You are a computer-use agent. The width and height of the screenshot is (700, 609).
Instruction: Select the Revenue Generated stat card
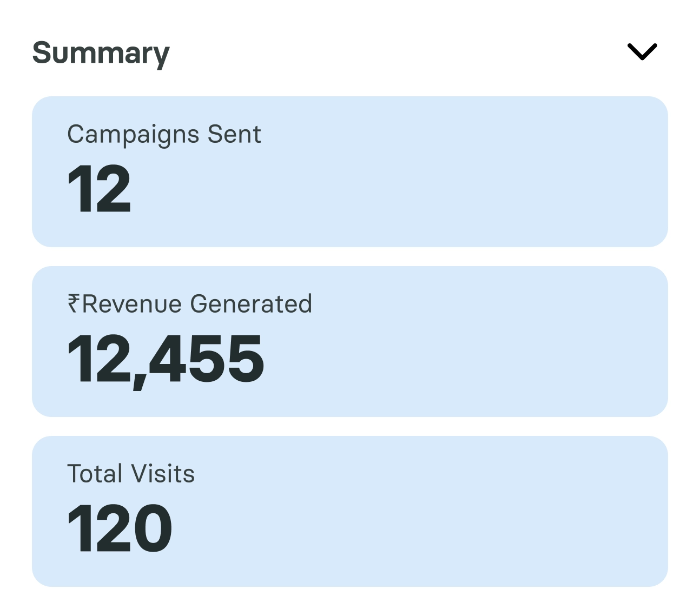click(x=350, y=341)
